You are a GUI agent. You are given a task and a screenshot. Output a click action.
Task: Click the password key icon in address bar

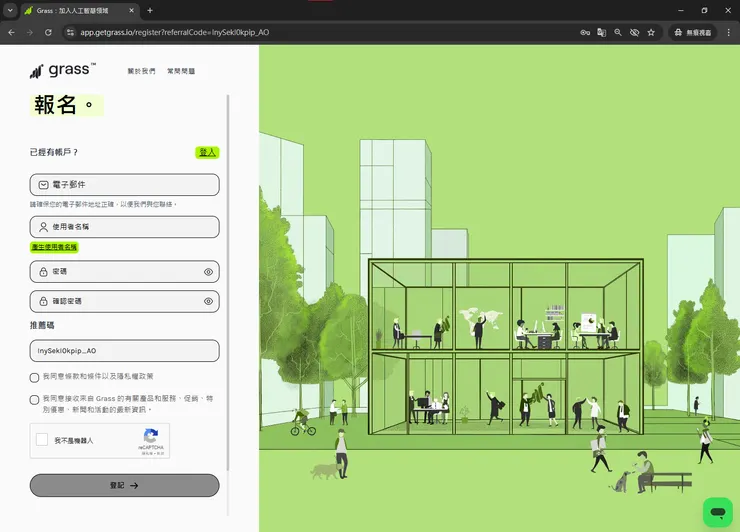point(585,33)
